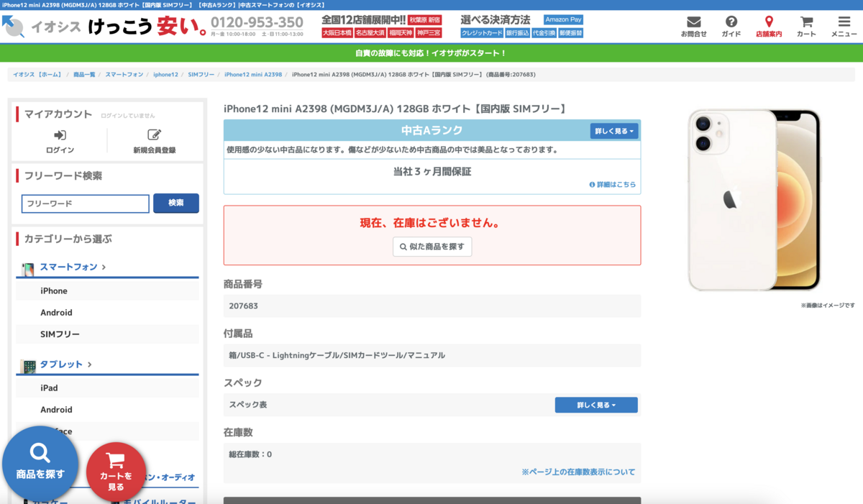Open 店舗案内 map pin icon
The width and height of the screenshot is (863, 504).
point(769,22)
